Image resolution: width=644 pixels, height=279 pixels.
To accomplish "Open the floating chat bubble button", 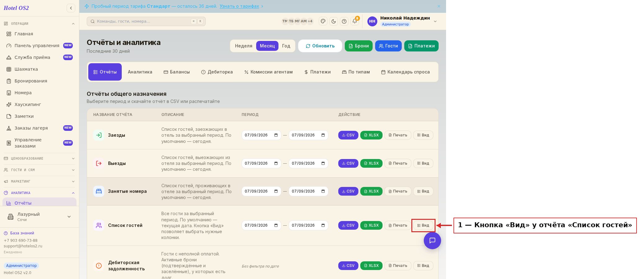I will (x=432, y=241).
